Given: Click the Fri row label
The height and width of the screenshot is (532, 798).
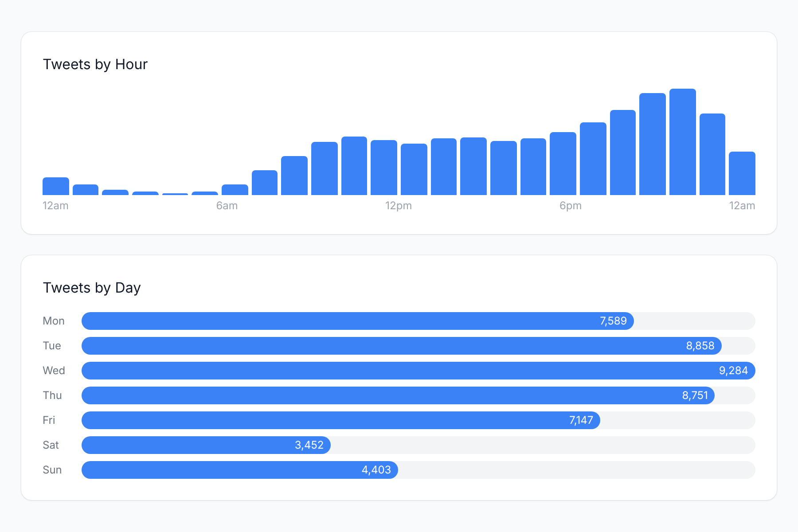Looking at the screenshot, I should [49, 420].
